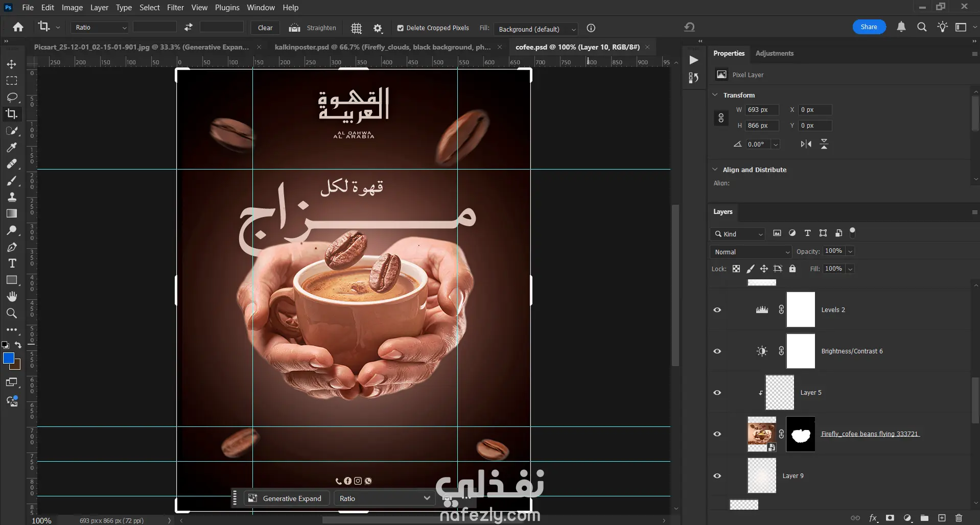Image resolution: width=980 pixels, height=525 pixels.
Task: Reset the crop box
Action: 689,28
